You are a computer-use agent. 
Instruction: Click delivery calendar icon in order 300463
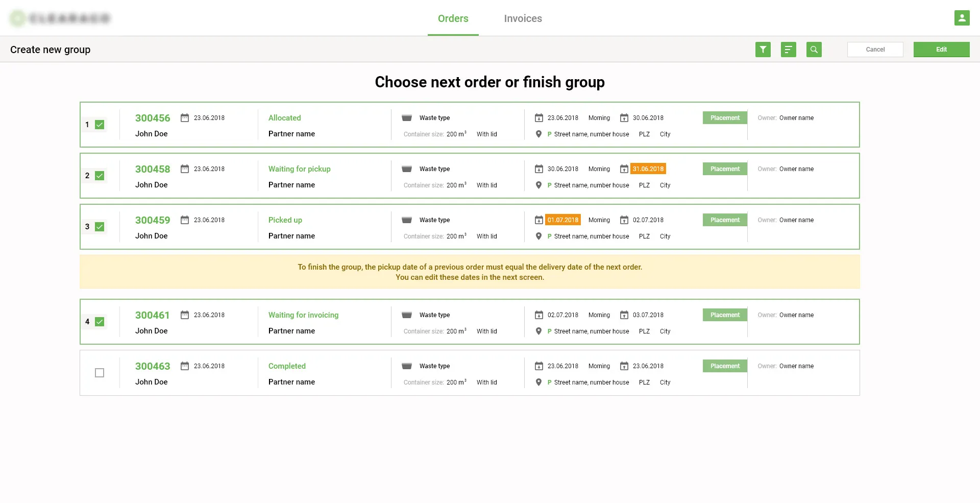[538, 366]
